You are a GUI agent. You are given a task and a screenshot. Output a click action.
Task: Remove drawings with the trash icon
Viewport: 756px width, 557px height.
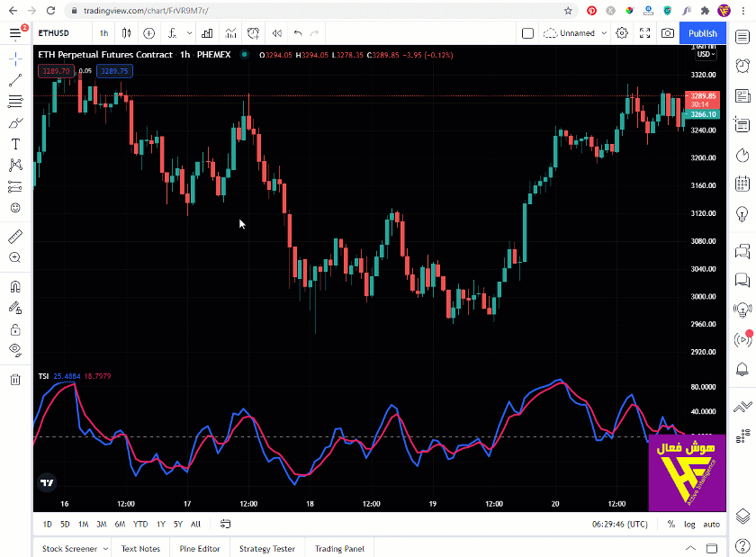click(x=15, y=380)
